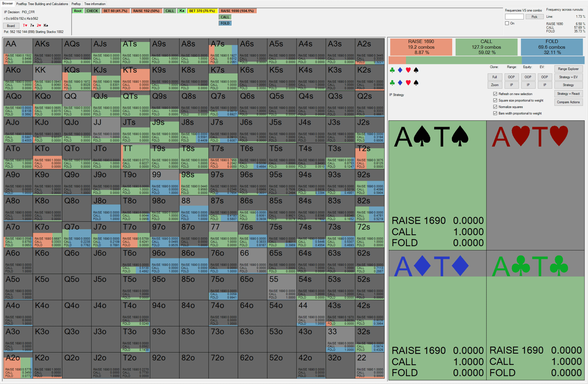Click the bottom-row green club suit icon

pyautogui.click(x=392, y=83)
